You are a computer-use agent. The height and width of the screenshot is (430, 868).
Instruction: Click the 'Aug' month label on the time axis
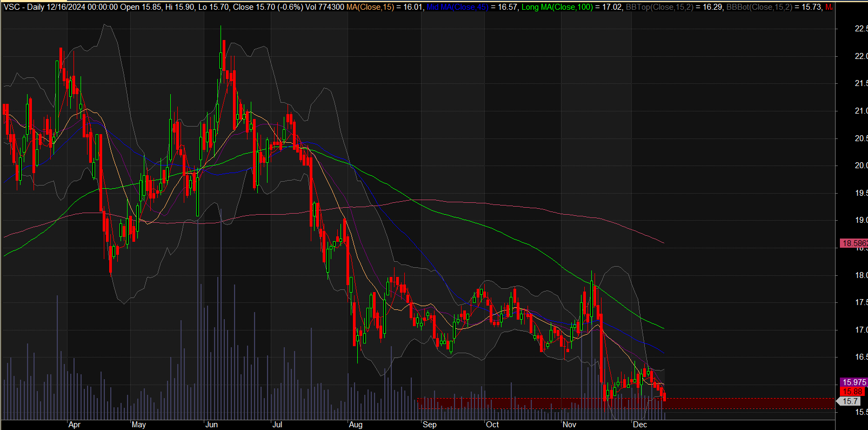coord(356,425)
